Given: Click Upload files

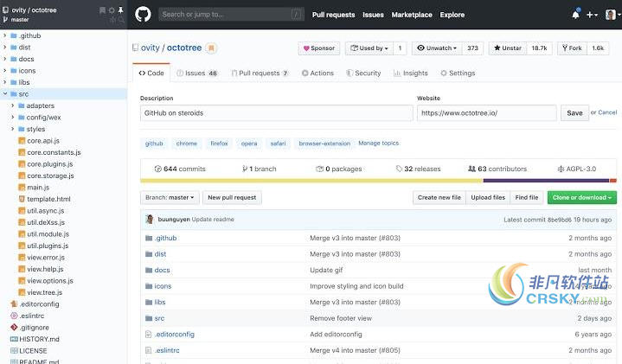Looking at the screenshot, I should point(488,197).
